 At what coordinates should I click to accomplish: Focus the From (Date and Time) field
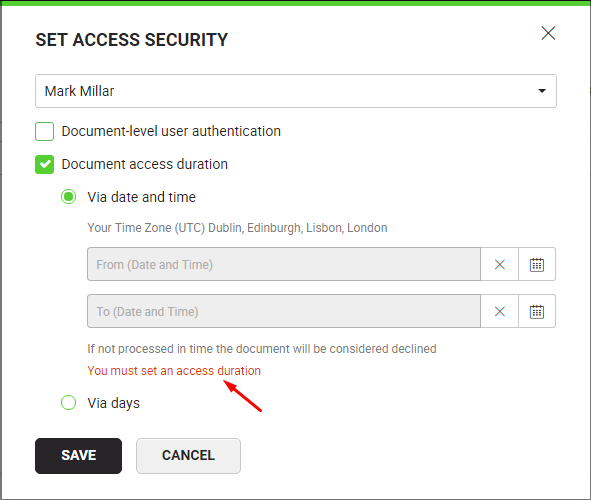pyautogui.click(x=284, y=264)
